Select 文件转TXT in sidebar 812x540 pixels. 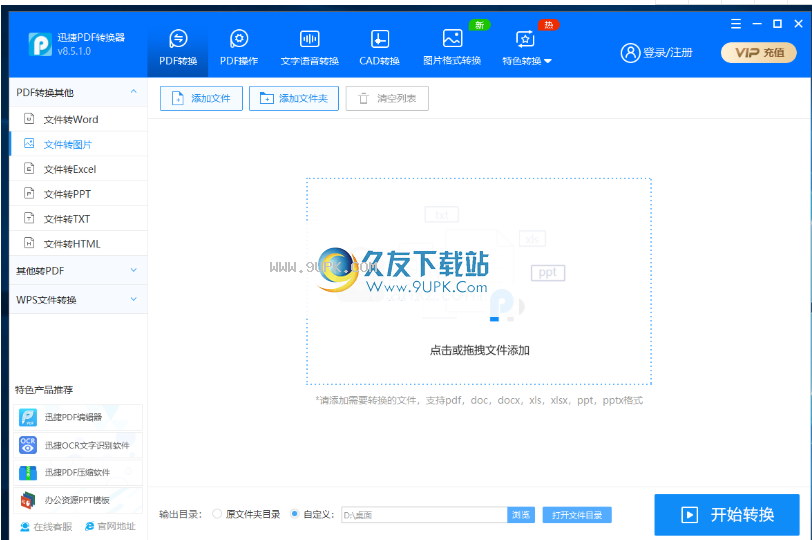click(x=78, y=218)
